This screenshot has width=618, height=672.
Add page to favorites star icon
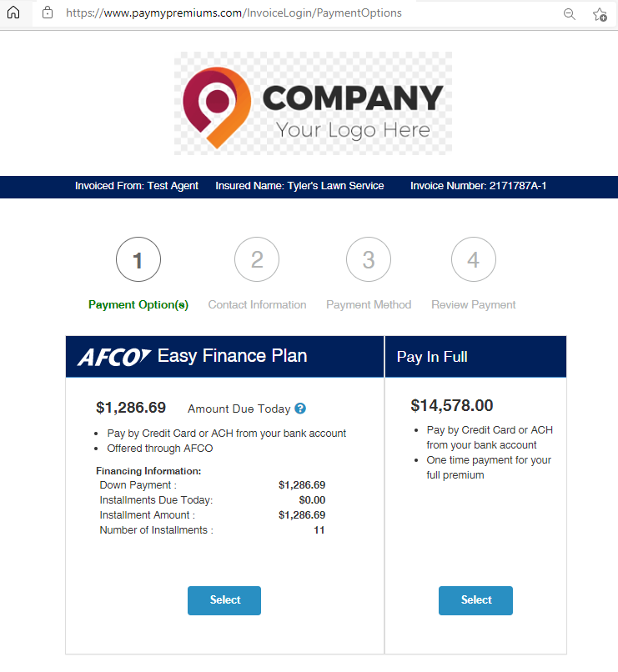600,13
